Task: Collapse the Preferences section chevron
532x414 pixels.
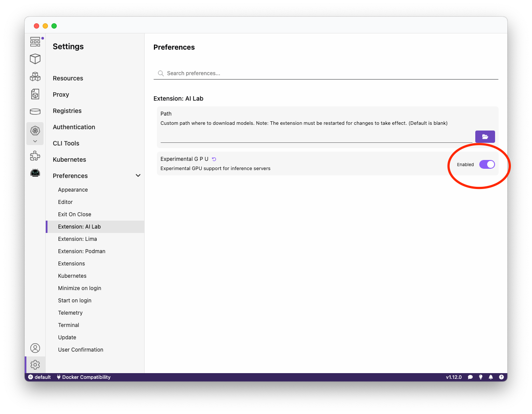Action: tap(138, 176)
